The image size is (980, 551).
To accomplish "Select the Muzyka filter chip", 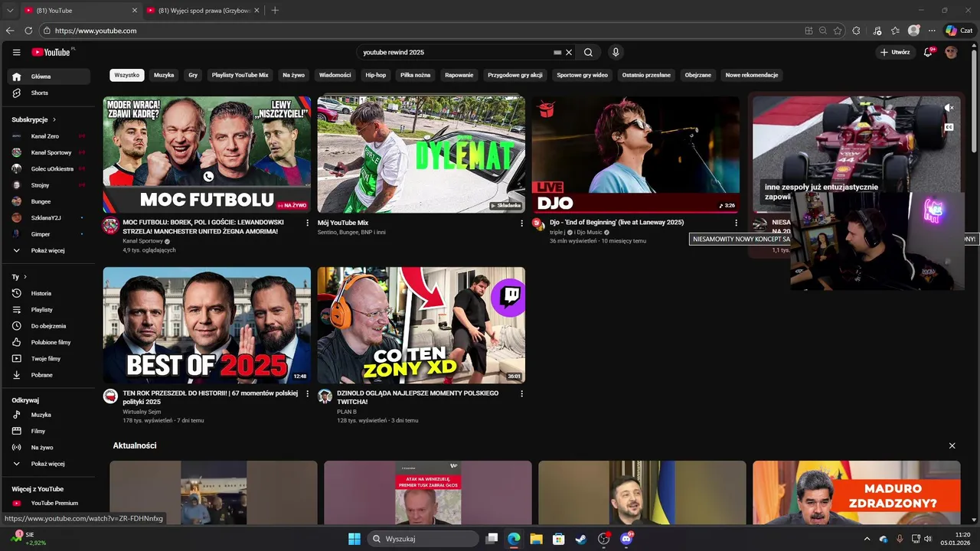I will coord(164,75).
